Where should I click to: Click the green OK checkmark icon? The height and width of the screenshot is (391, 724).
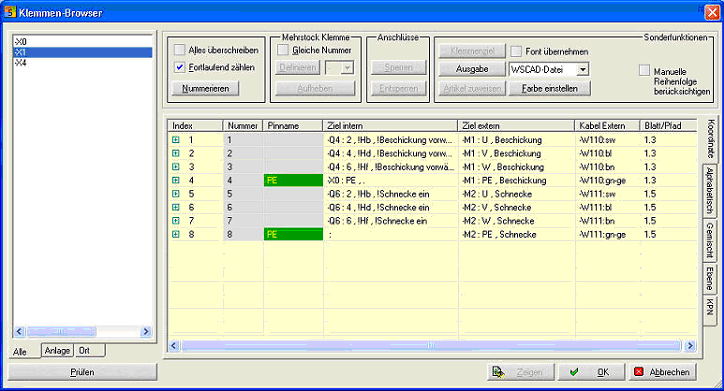click(x=574, y=372)
